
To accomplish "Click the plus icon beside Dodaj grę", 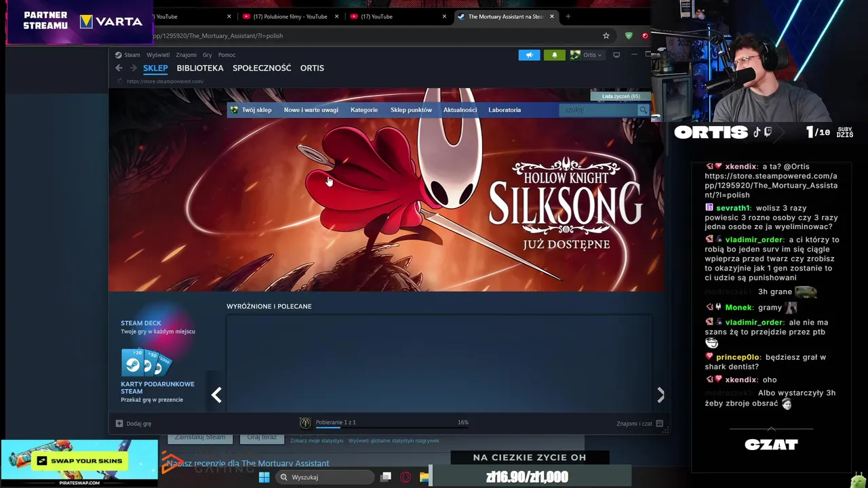I will (119, 424).
